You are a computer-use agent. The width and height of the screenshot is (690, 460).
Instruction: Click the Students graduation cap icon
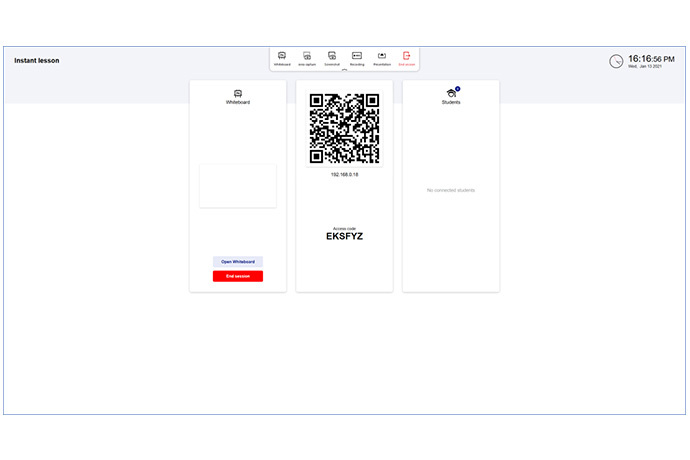click(x=451, y=93)
